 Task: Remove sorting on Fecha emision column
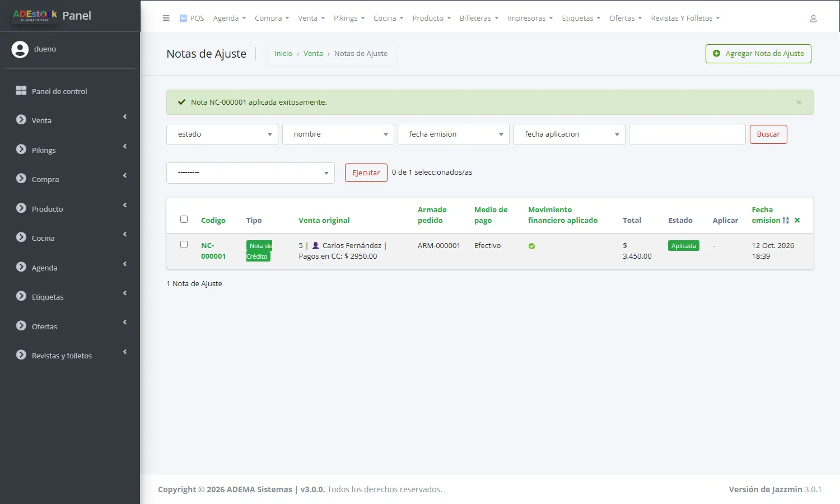pos(797,221)
